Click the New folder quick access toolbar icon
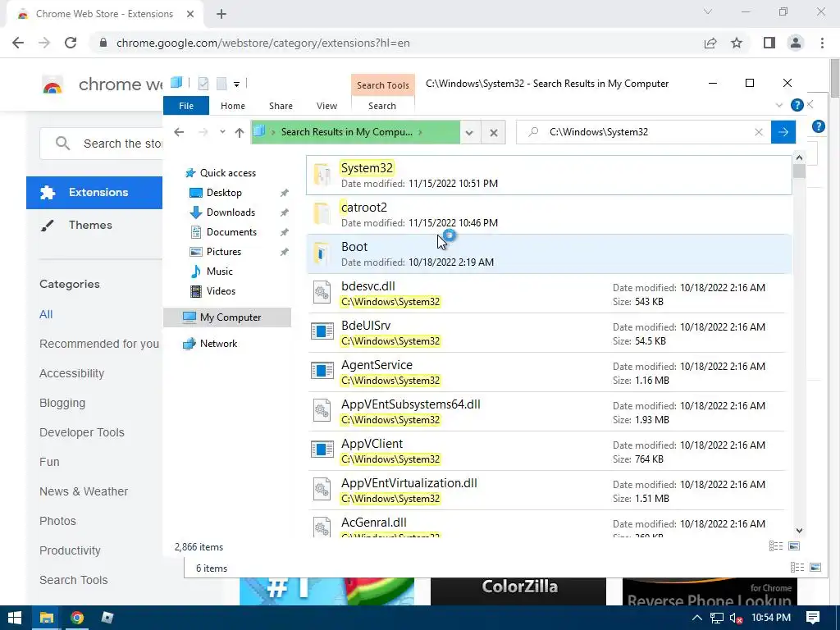The width and height of the screenshot is (840, 630). pyautogui.click(x=221, y=84)
